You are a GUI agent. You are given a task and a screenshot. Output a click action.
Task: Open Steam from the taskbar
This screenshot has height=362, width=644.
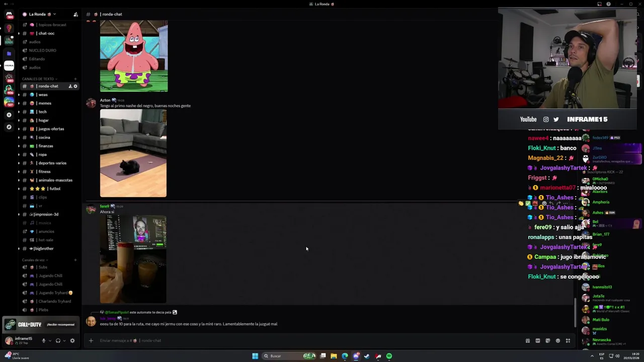click(367, 356)
